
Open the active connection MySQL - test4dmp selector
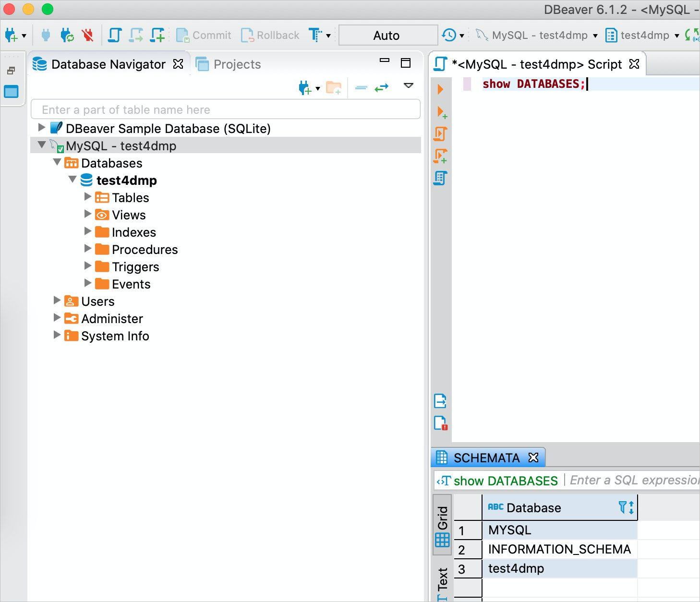click(x=537, y=35)
